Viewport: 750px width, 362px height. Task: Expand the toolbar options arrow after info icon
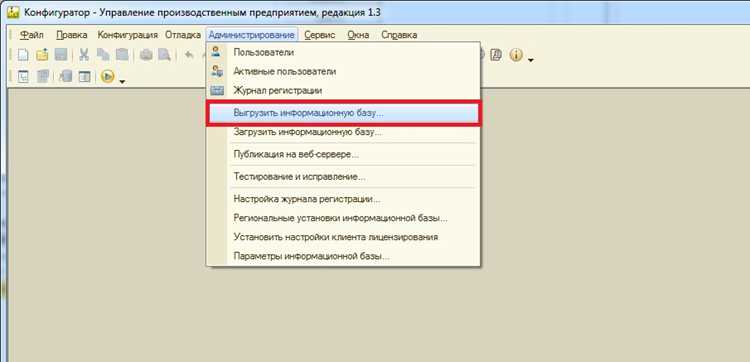[531, 61]
